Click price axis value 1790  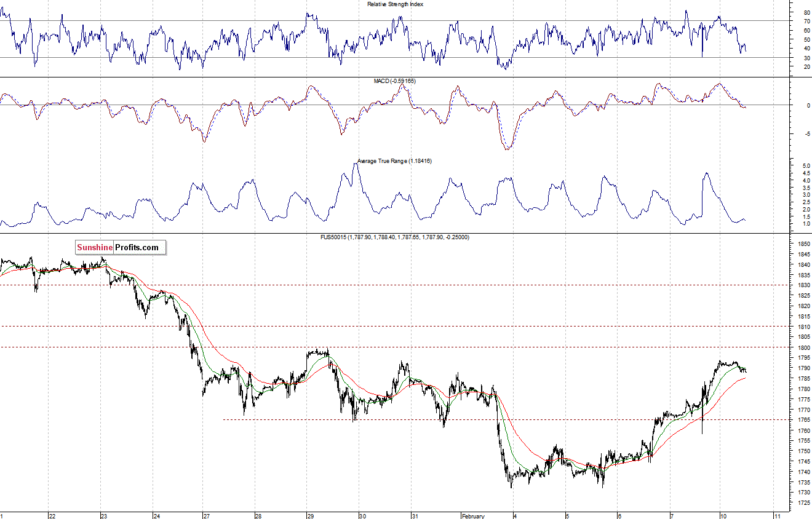[x=803, y=368]
